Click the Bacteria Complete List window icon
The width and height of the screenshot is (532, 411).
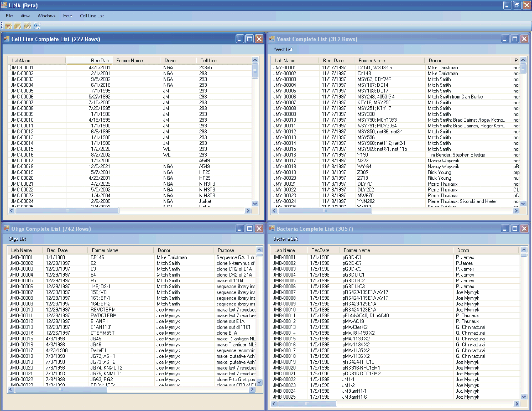(272, 229)
